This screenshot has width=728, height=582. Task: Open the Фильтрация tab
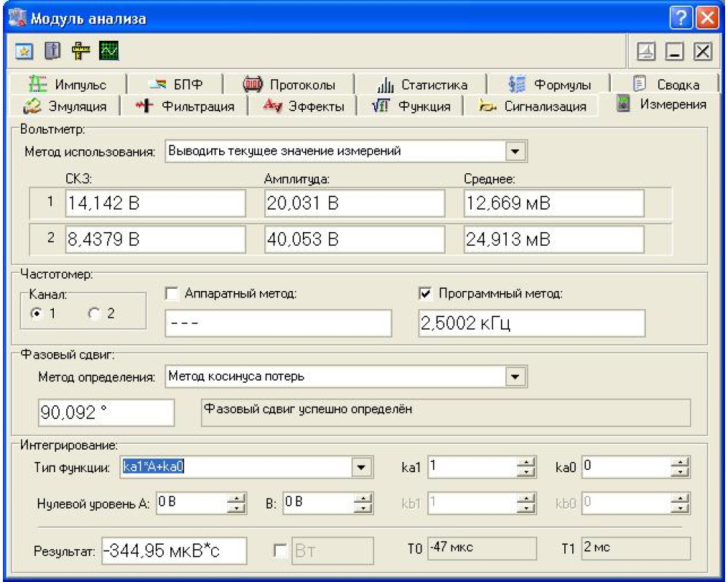coord(186,106)
